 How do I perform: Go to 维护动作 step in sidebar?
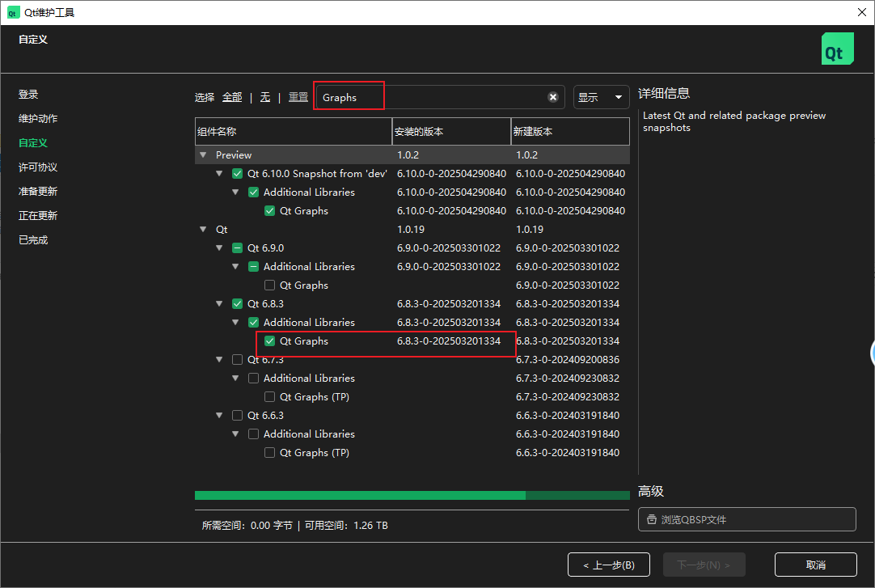[x=38, y=119]
